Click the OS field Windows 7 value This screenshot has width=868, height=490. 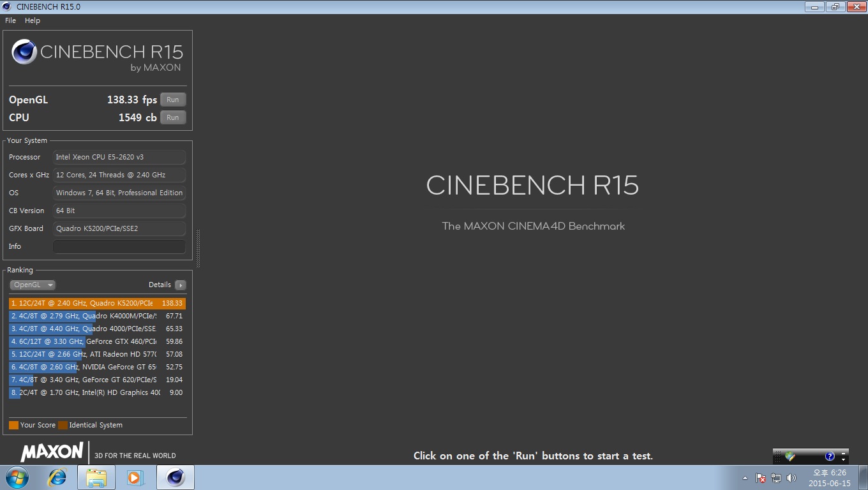(119, 193)
